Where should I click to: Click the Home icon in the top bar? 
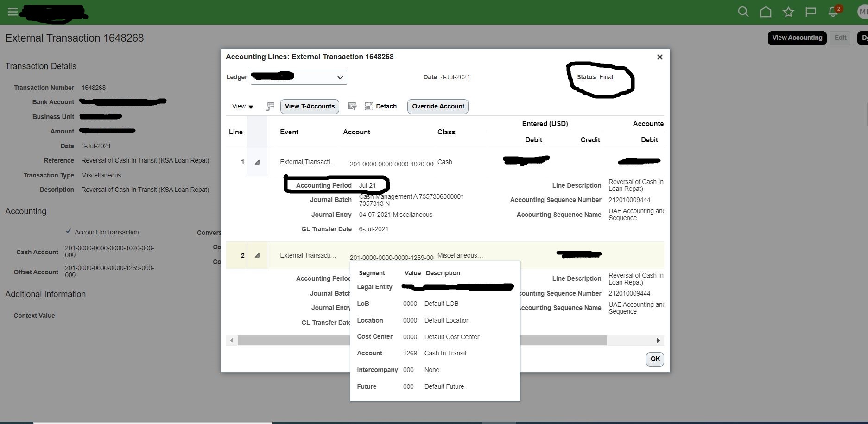point(765,12)
